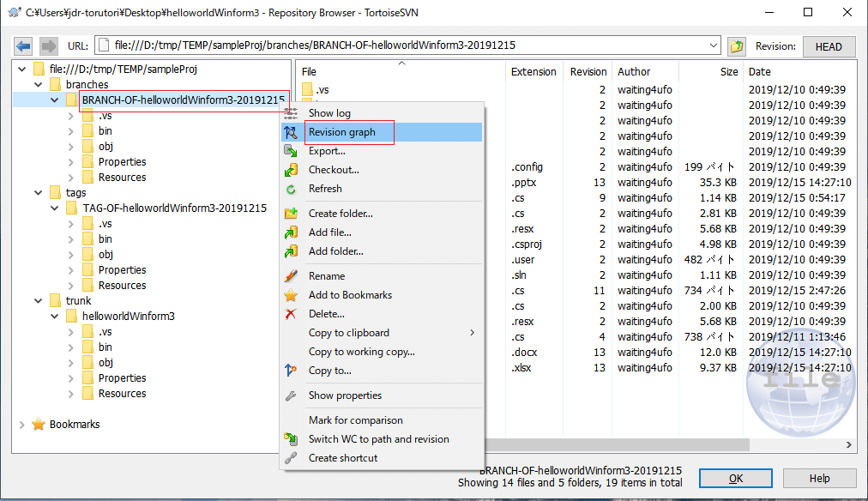868x501 pixels.
Task: Click the Revision graph icon
Action: coord(291,132)
